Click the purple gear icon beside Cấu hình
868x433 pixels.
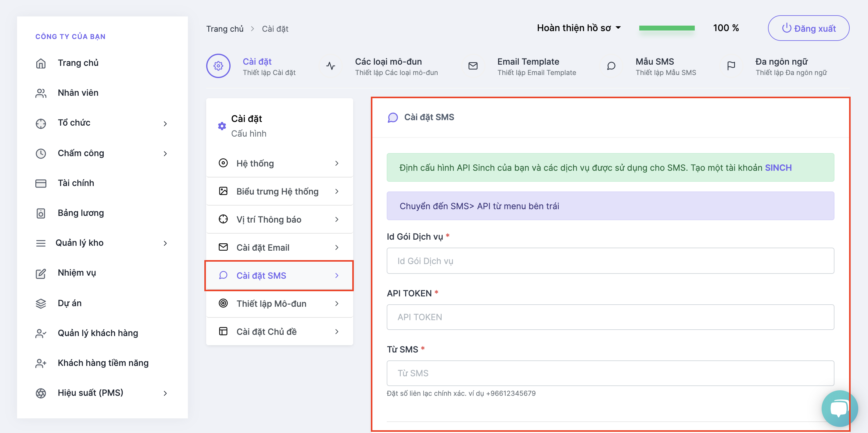pyautogui.click(x=222, y=126)
